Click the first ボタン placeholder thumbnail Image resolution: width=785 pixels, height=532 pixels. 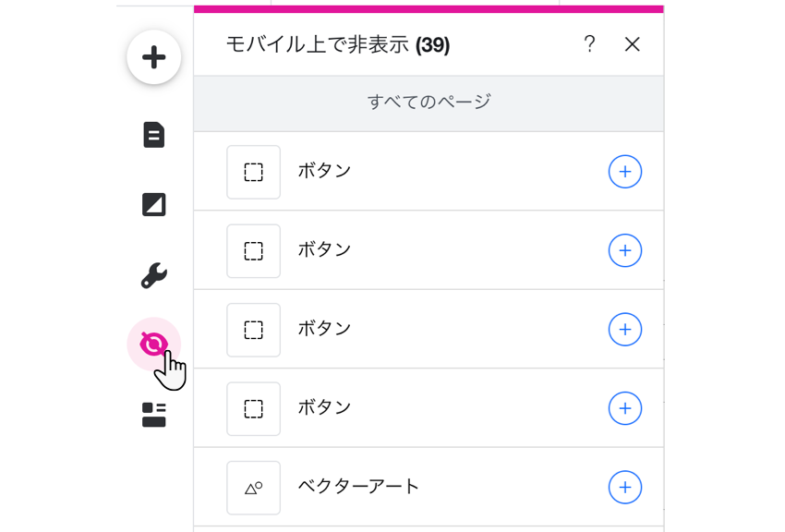253,172
